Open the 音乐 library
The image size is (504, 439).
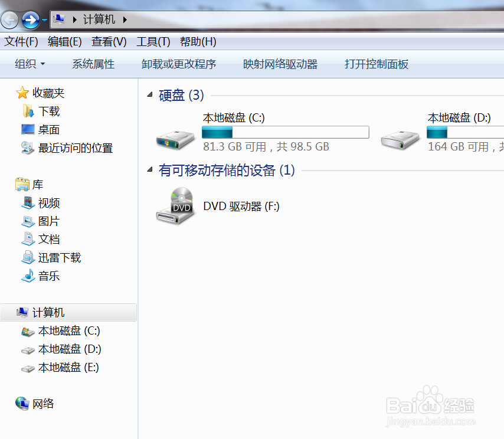click(49, 276)
